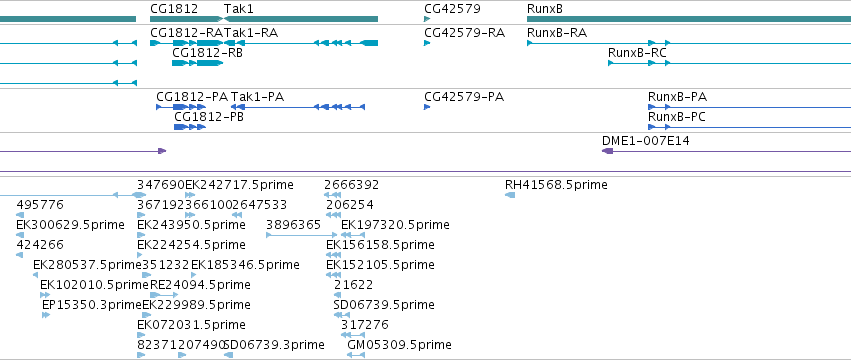The width and height of the screenshot is (851, 360).
Task: Select the GM05309.5prime EST feature
Action: click(356, 355)
